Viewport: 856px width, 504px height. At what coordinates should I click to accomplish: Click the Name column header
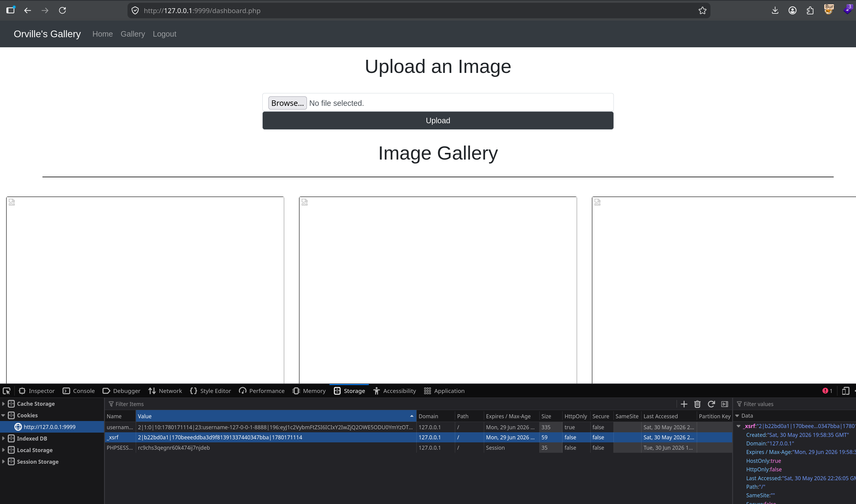click(x=120, y=416)
